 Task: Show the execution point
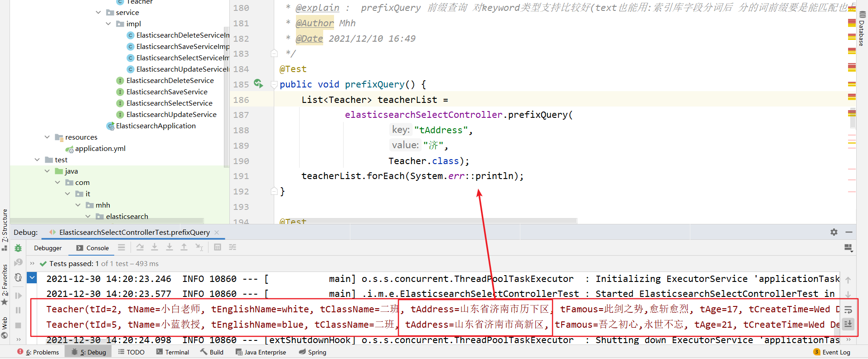(140, 247)
